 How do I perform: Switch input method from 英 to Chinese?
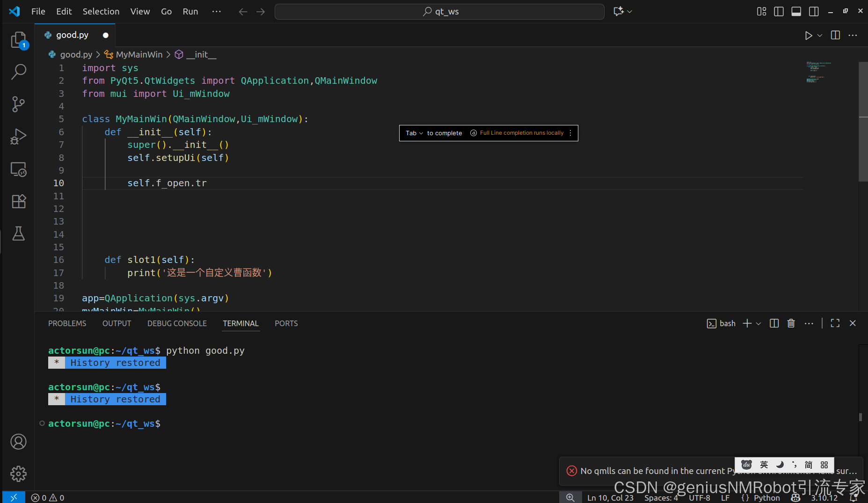point(763,465)
